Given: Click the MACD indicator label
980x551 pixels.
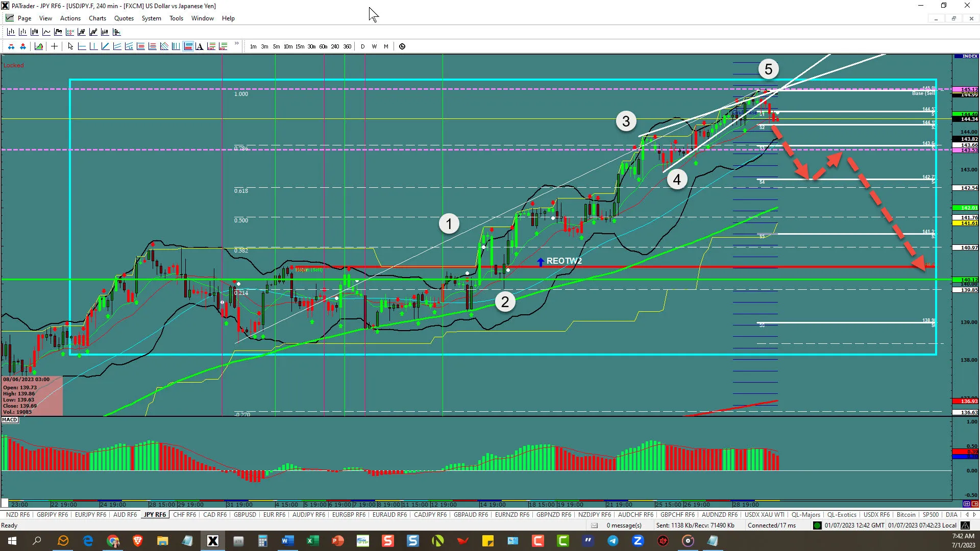Looking at the screenshot, I should (x=9, y=420).
